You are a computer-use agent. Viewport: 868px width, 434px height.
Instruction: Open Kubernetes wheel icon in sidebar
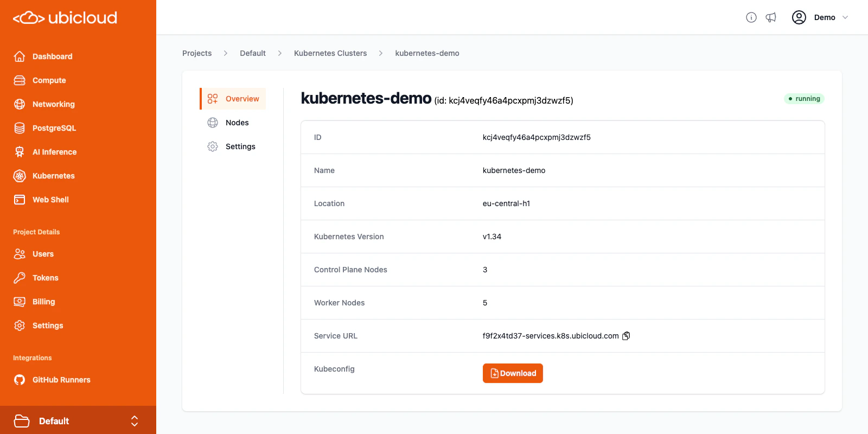pyautogui.click(x=20, y=176)
